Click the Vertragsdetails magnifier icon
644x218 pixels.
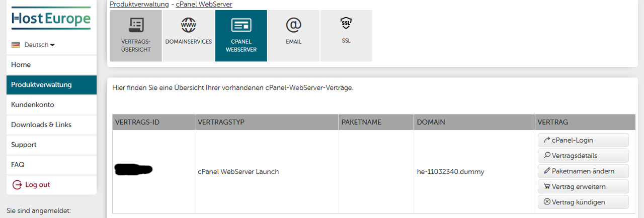click(547, 156)
